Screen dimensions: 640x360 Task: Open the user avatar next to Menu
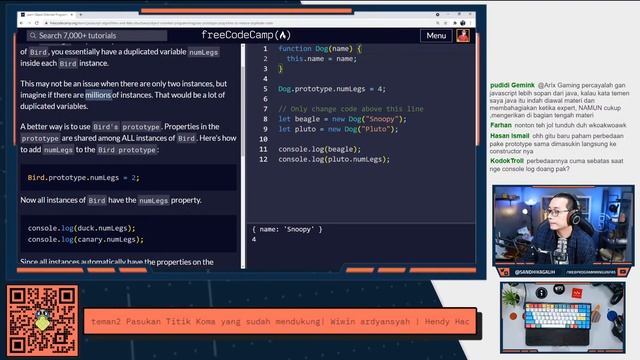point(463,36)
